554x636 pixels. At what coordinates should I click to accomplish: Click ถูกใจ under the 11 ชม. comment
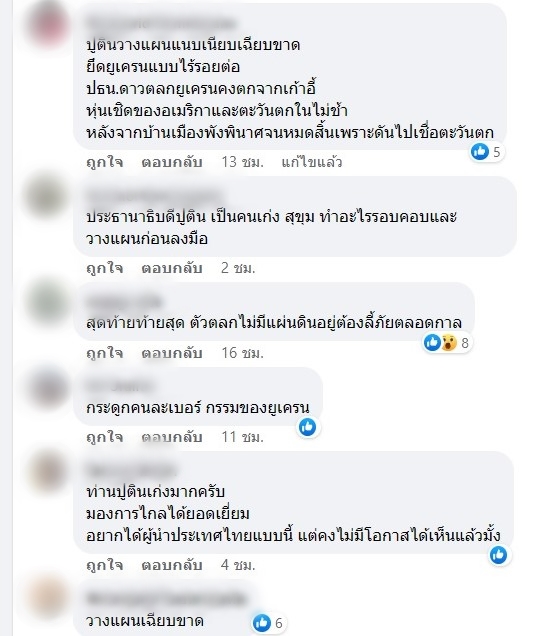105,437
